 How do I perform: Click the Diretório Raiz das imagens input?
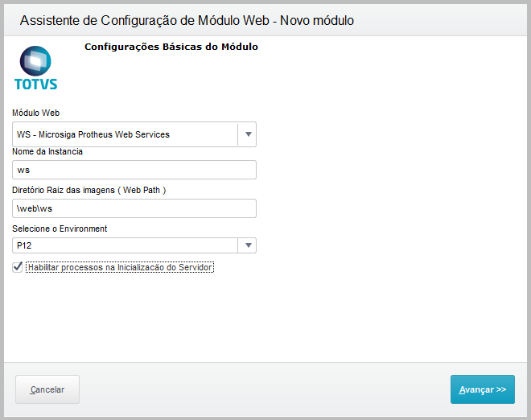tap(134, 208)
